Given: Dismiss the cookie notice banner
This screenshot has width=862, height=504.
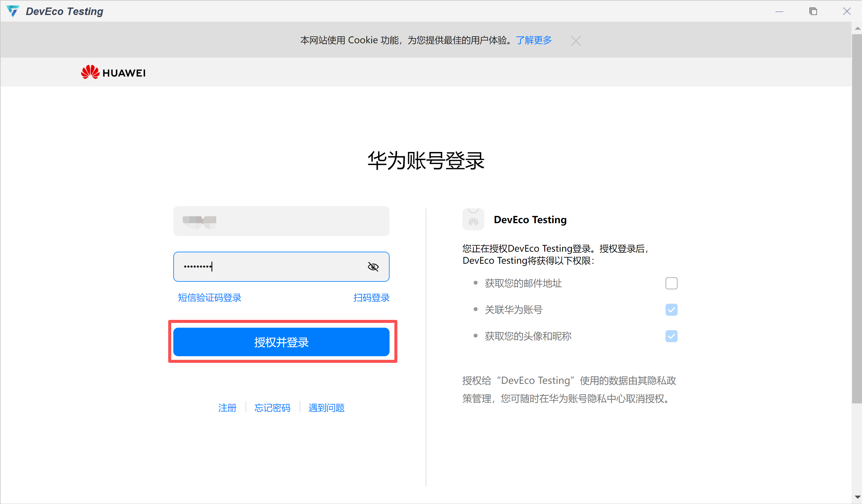Looking at the screenshot, I should pyautogui.click(x=576, y=41).
